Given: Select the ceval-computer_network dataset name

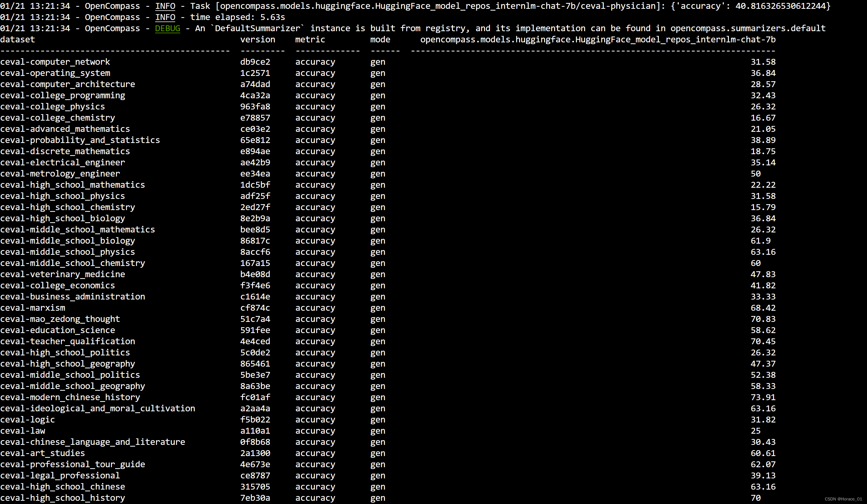Looking at the screenshot, I should pos(55,62).
